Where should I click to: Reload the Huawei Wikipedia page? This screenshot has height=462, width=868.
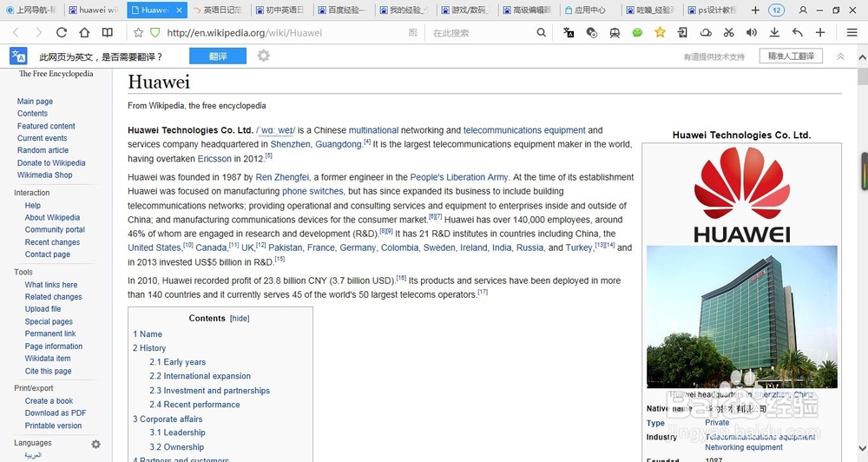tap(62, 33)
